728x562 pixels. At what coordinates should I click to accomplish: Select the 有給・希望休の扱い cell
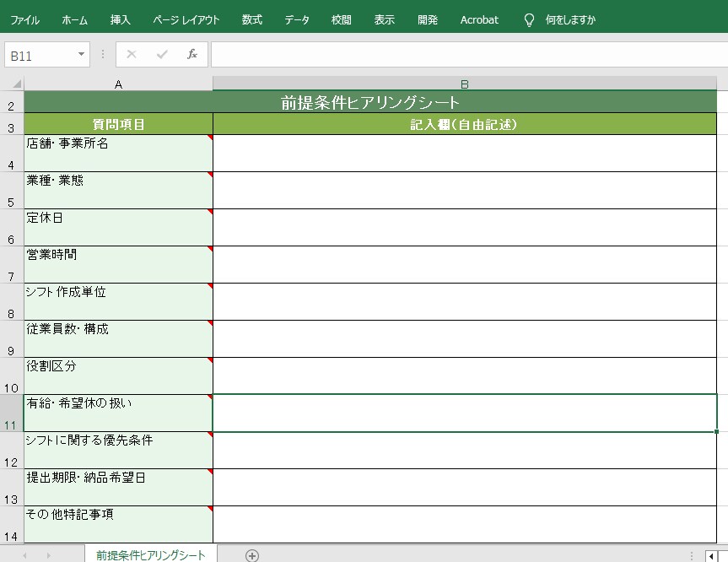118,413
